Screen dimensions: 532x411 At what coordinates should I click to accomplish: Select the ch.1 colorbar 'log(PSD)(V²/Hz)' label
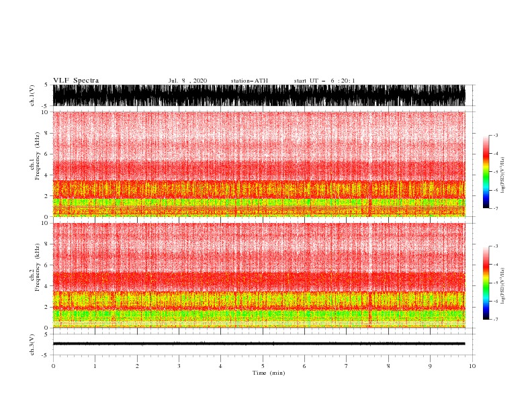[x=502, y=175]
